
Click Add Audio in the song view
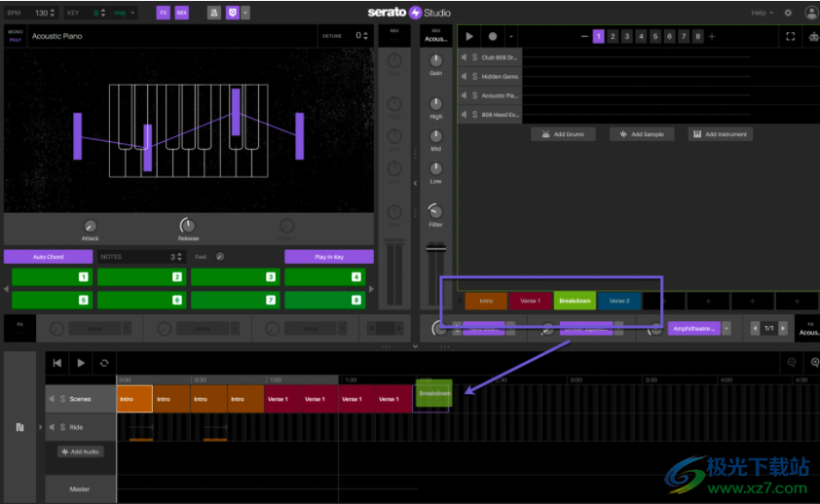(81, 451)
